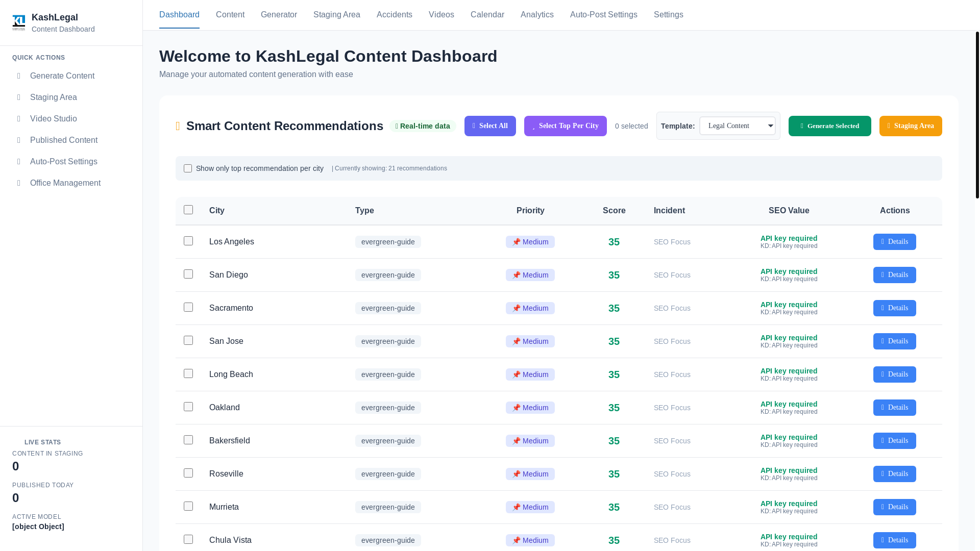
Task: Click the Published Content sidebar icon
Action: click(x=19, y=140)
